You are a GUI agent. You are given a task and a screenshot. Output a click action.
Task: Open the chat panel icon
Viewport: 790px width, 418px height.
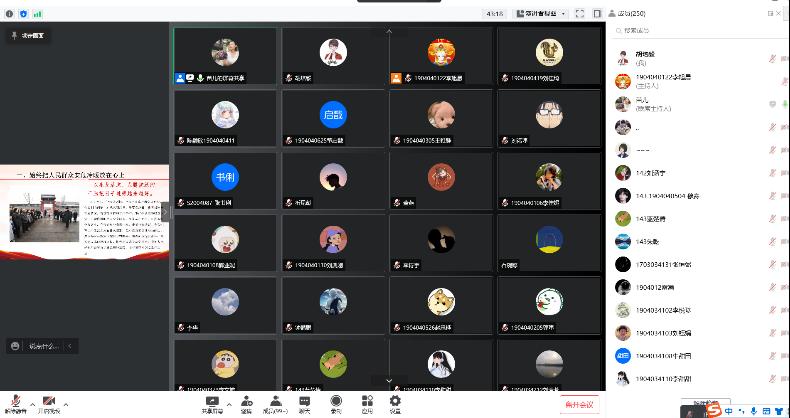[305, 404]
